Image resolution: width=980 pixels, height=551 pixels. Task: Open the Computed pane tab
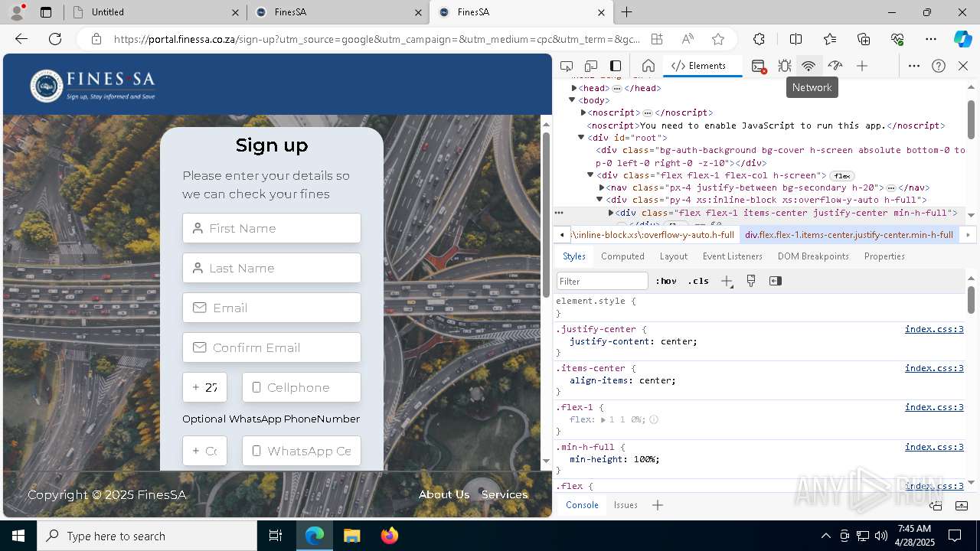click(622, 256)
